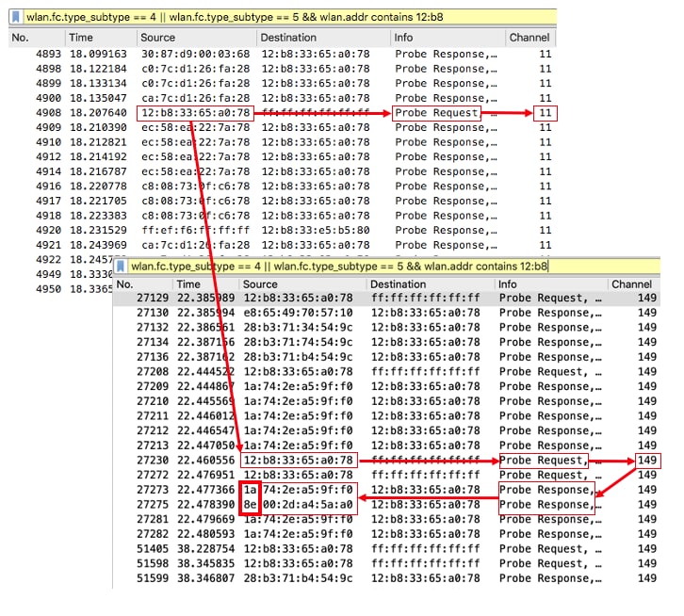Select packet 4912 at time 18.214192
The height and width of the screenshot is (616, 684).
point(283,156)
